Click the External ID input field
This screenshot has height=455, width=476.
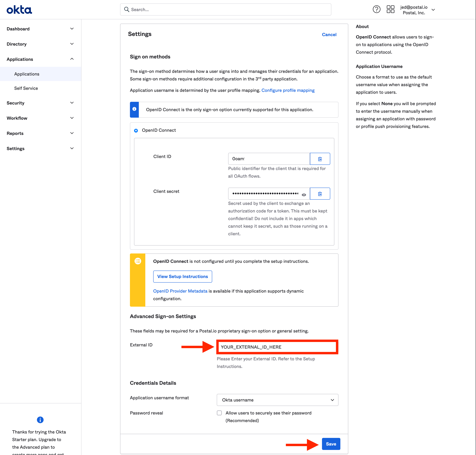tap(277, 347)
